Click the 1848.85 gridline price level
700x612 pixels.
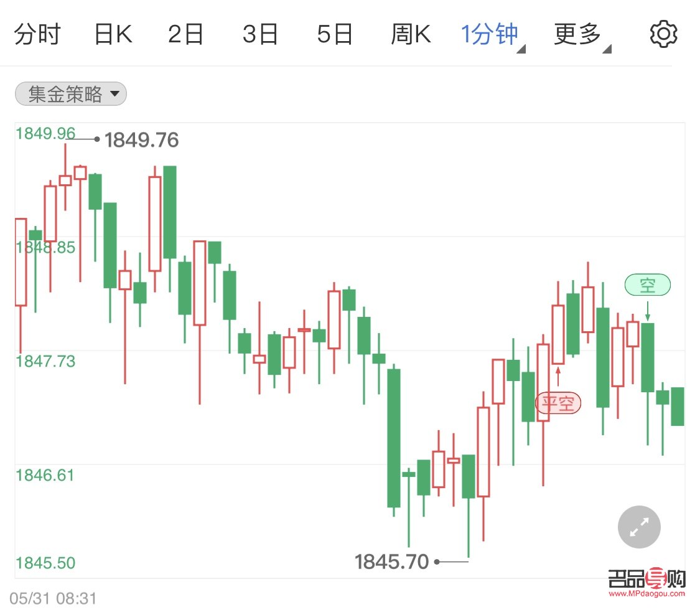(45, 247)
